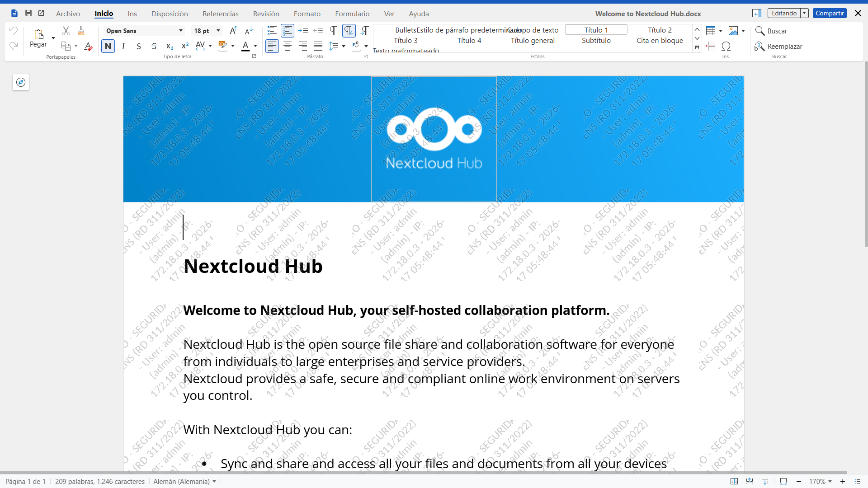The height and width of the screenshot is (488, 868).
Task: Open the Revisión tab
Action: tap(266, 14)
